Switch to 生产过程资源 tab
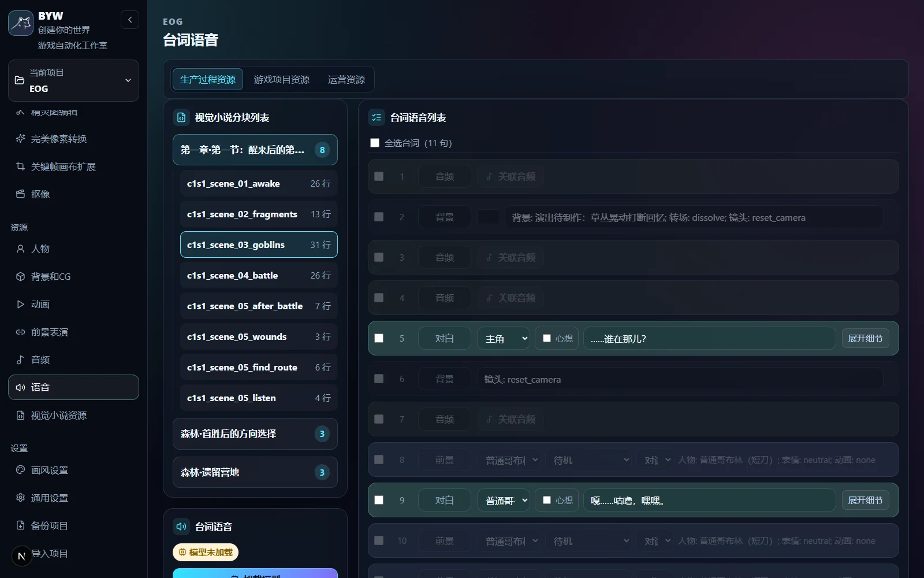Viewport: 924px width, 578px height. click(208, 79)
